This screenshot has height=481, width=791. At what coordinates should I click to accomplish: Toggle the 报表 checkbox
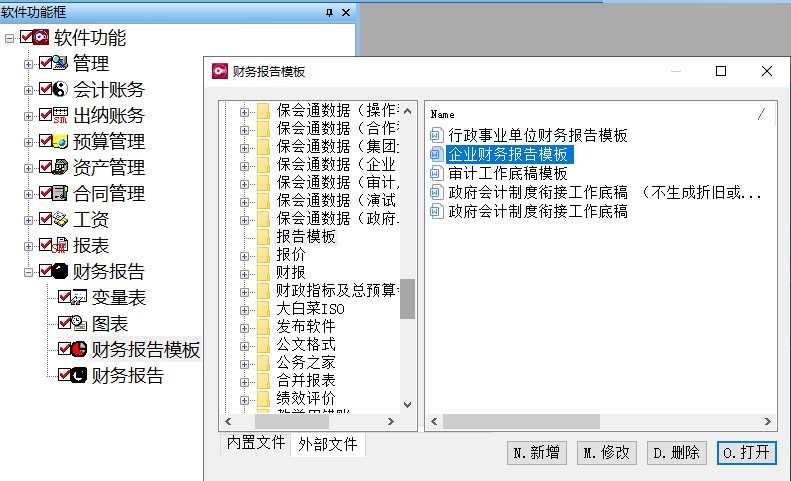coord(45,245)
